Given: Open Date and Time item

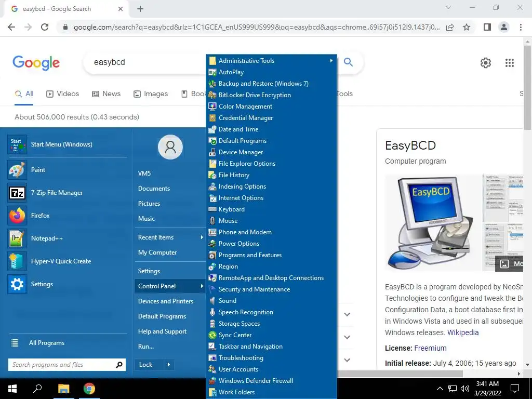Looking at the screenshot, I should click(271, 129).
